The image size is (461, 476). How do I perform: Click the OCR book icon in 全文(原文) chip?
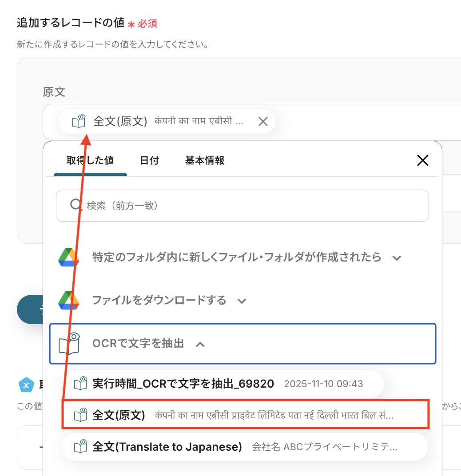coord(79,122)
